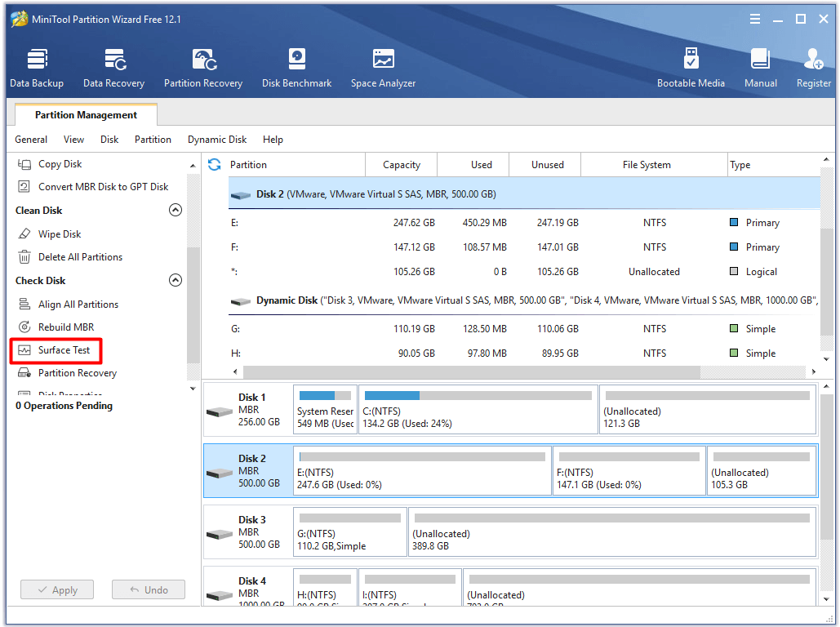Viewport: 840px width, 627px height.
Task: Select the Disk 1 icon in the disk map
Action: (220, 411)
